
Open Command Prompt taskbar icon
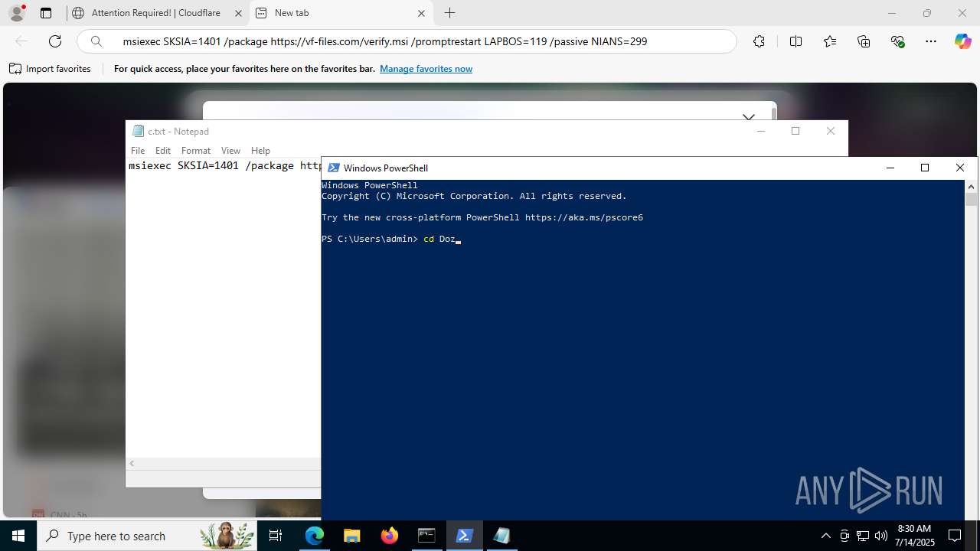click(426, 536)
